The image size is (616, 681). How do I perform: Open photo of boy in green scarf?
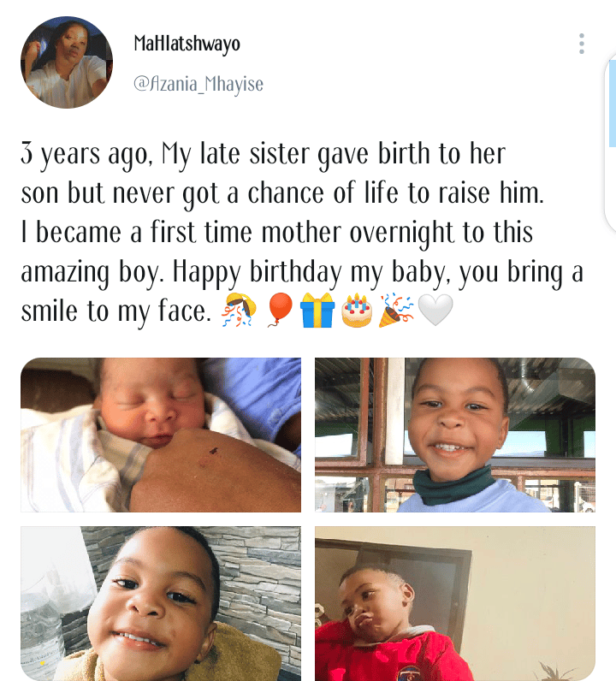coord(454,435)
